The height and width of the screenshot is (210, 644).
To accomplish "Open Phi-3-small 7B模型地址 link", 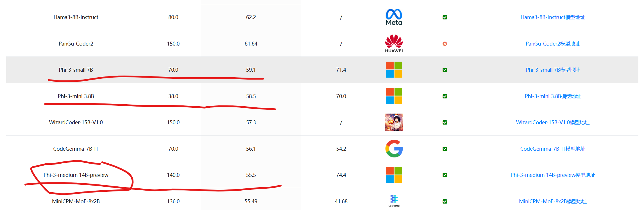I will pyautogui.click(x=553, y=70).
